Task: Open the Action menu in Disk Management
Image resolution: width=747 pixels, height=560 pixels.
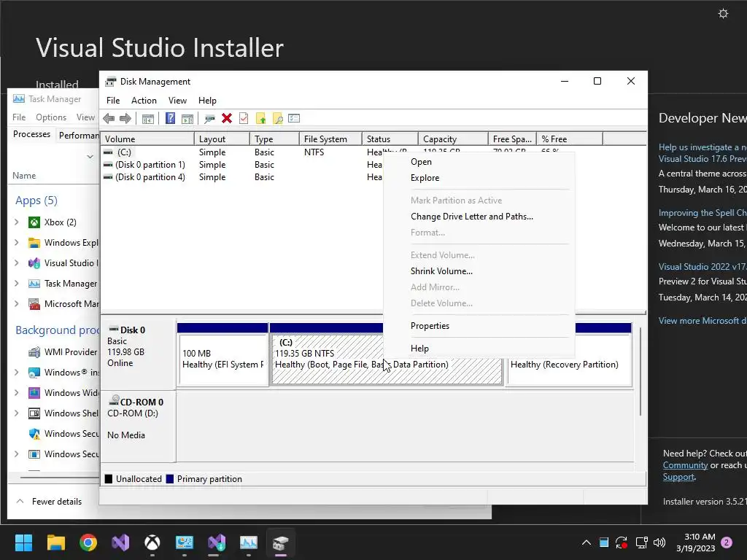Action: 144,101
